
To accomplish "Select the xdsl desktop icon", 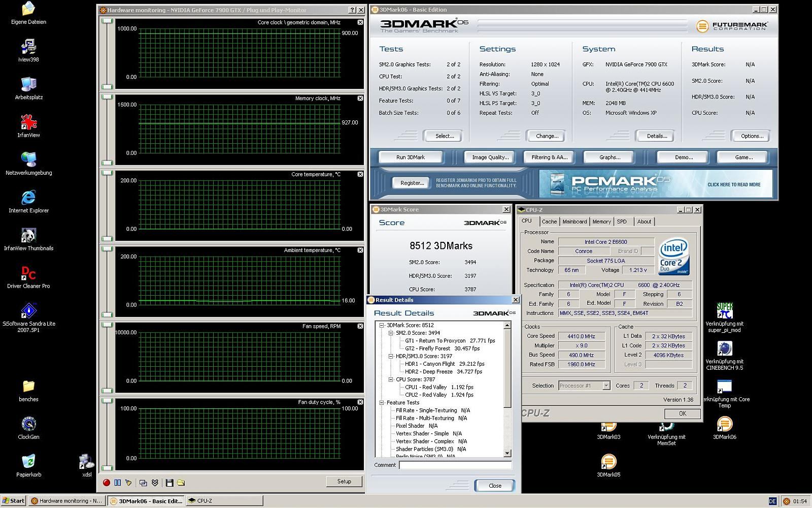I will point(87,466).
